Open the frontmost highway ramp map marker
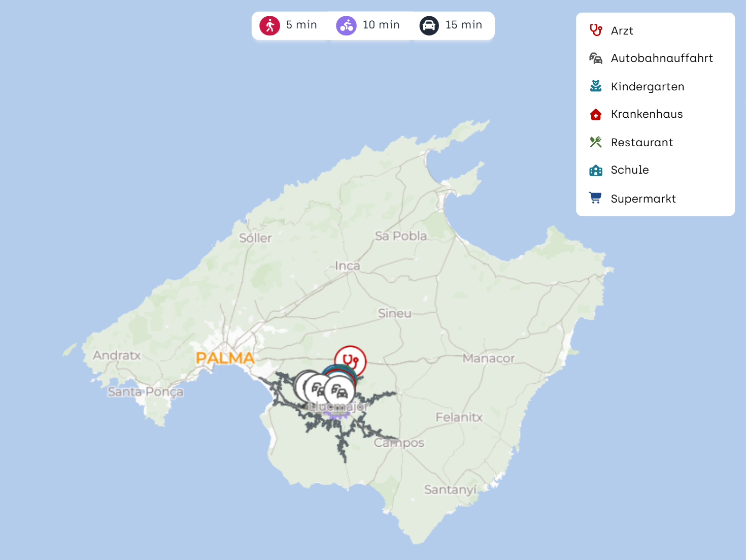 point(340,391)
